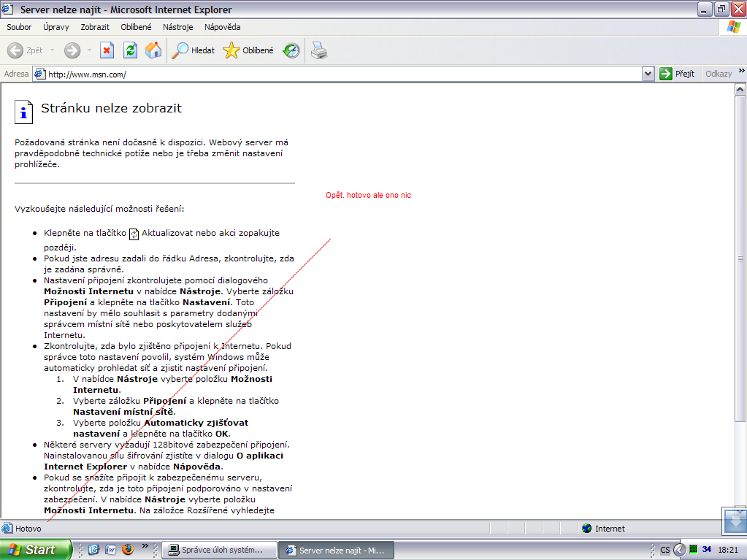
Task: Click Server nelze najít taskbar button
Action: 336,550
